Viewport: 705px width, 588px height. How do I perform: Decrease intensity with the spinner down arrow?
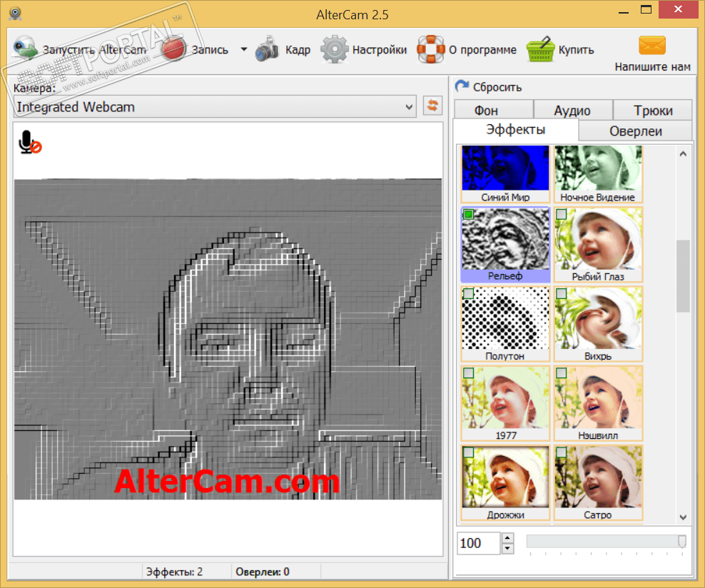pos(507,549)
